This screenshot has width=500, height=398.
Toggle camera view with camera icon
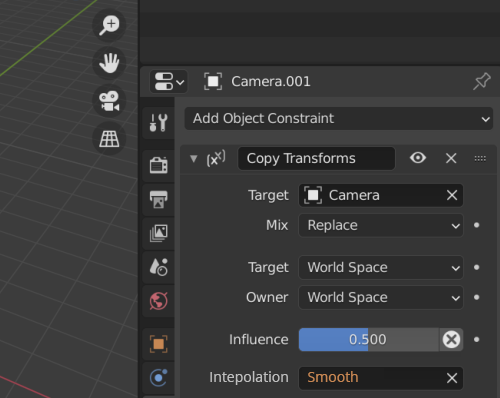point(109,101)
